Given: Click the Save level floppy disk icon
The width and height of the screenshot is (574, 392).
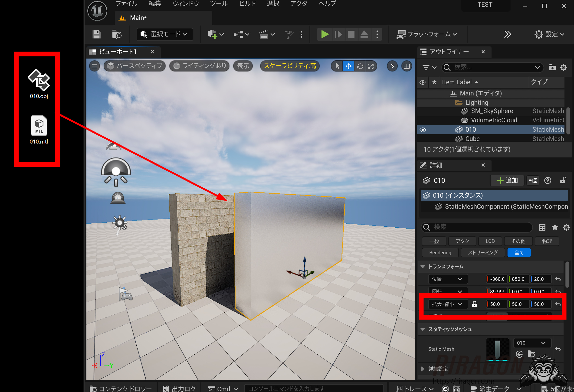Looking at the screenshot, I should point(96,34).
